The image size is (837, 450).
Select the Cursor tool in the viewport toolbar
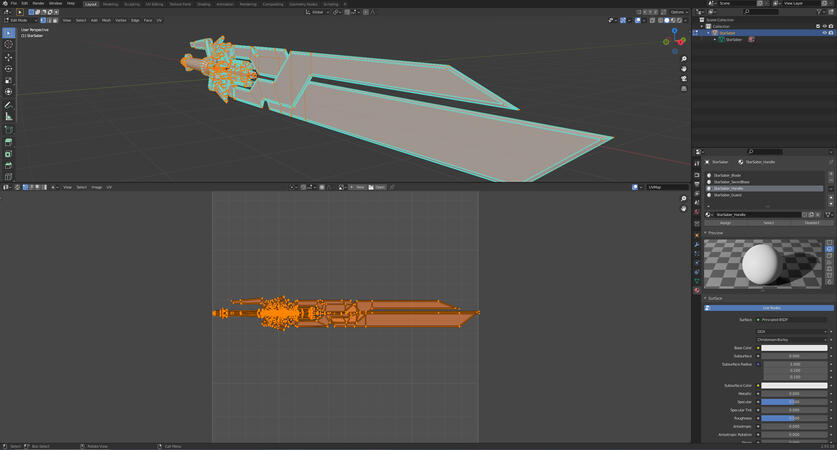pos(9,45)
